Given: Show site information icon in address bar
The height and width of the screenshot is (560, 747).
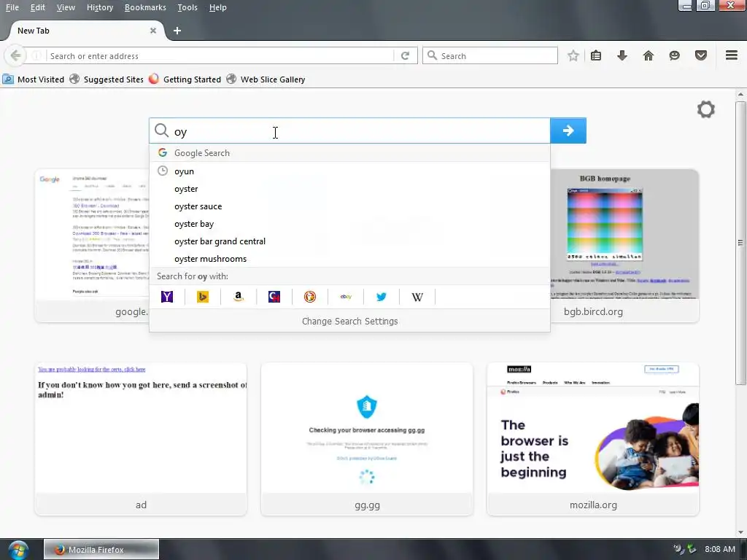Looking at the screenshot, I should [37, 55].
